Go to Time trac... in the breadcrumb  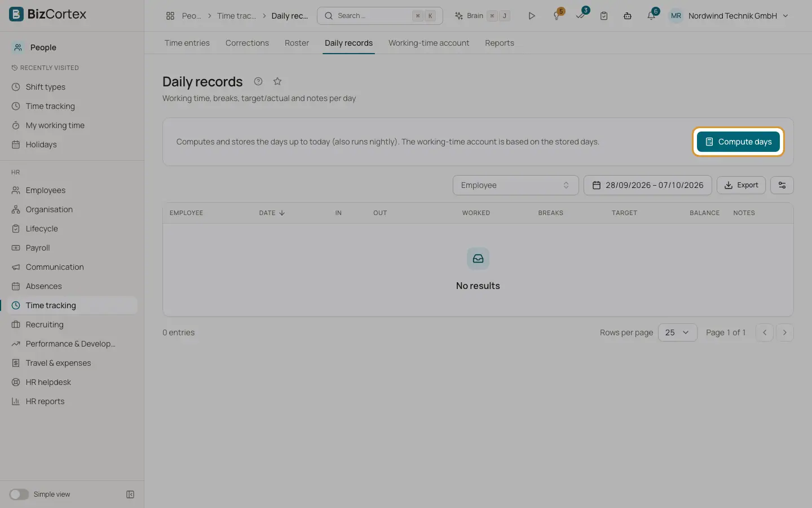[236, 16]
